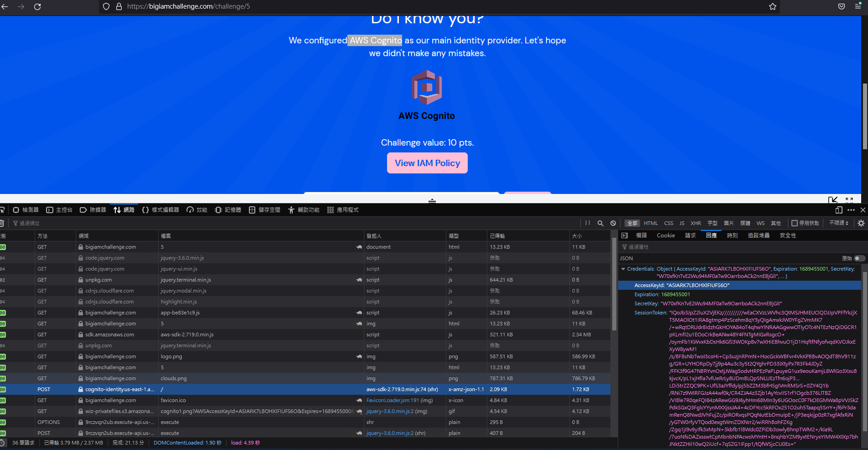Click the page vertical scrollbar thumb
This screenshot has width=868, height=450.
[865, 116]
